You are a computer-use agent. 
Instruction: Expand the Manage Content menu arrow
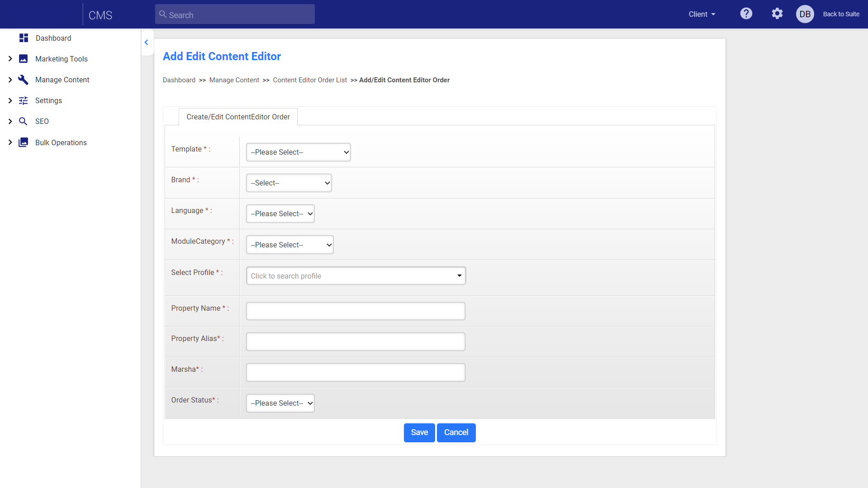[x=10, y=80]
